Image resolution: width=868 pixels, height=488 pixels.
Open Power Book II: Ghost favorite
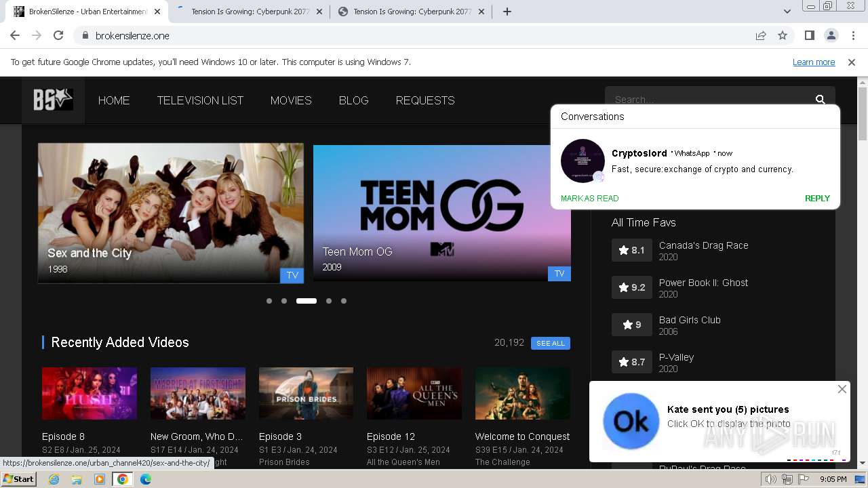click(704, 283)
